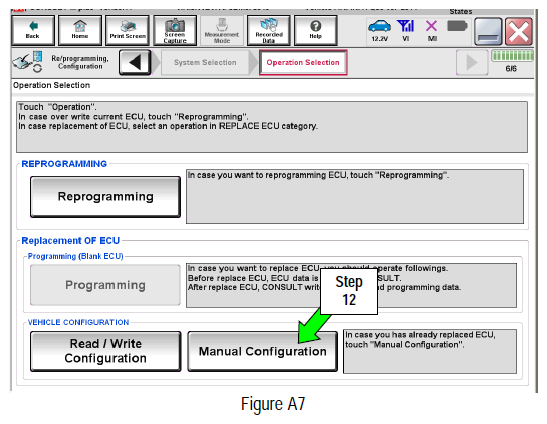547x424 pixels.
Task: Click the MI status X icon
Action: click(432, 30)
